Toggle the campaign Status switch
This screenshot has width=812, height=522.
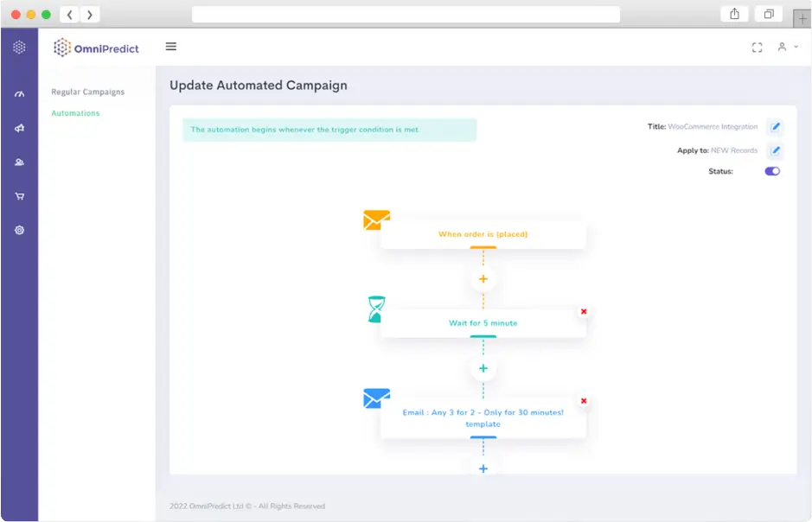[772, 171]
